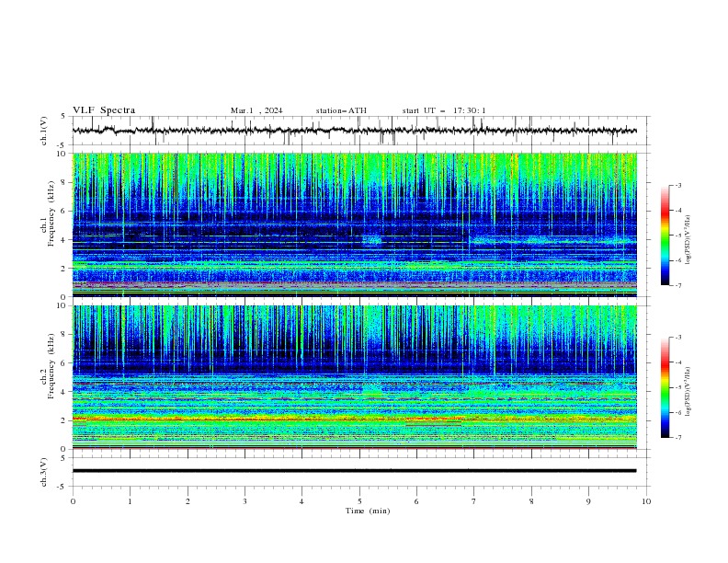Click the ch.2 PSD color scale bar
728x563 pixels.
point(665,387)
